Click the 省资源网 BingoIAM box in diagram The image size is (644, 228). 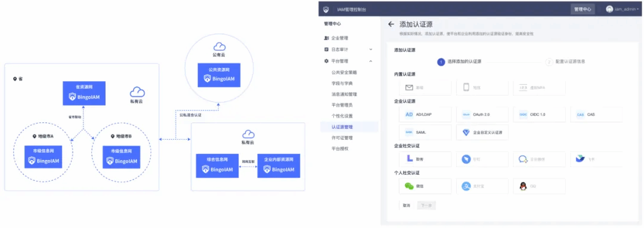tap(84, 93)
